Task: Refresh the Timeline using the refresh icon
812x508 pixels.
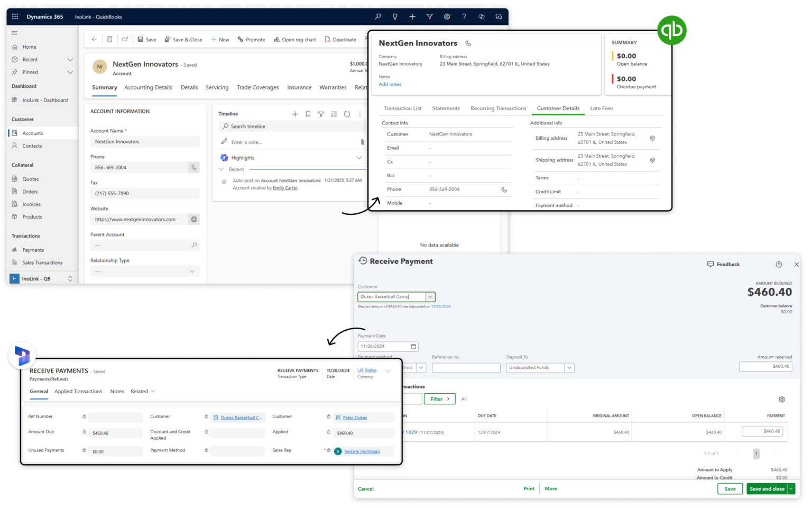Action: pyautogui.click(x=347, y=114)
